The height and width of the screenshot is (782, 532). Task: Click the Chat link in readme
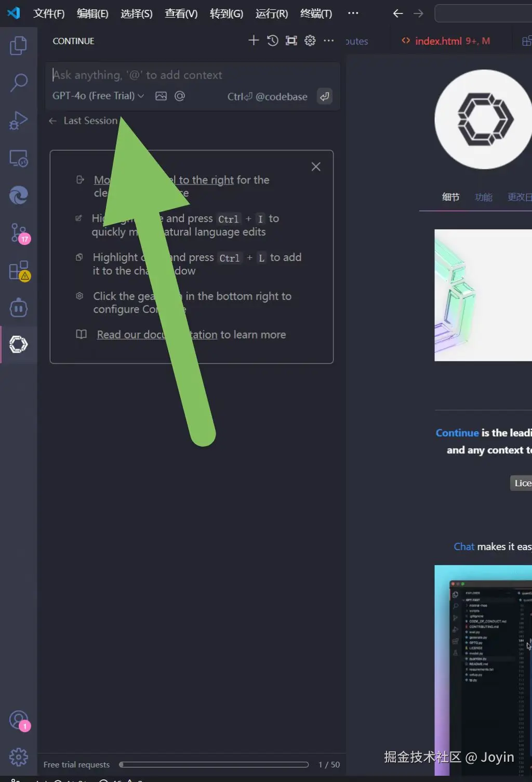(x=464, y=546)
